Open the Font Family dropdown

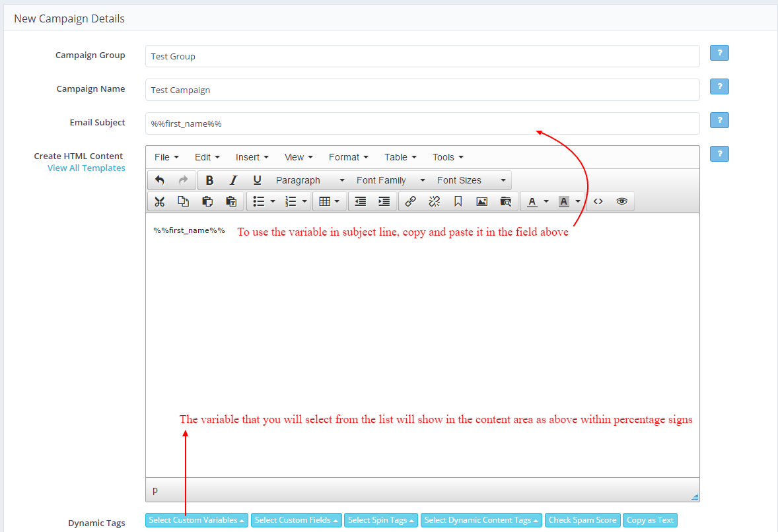point(390,180)
